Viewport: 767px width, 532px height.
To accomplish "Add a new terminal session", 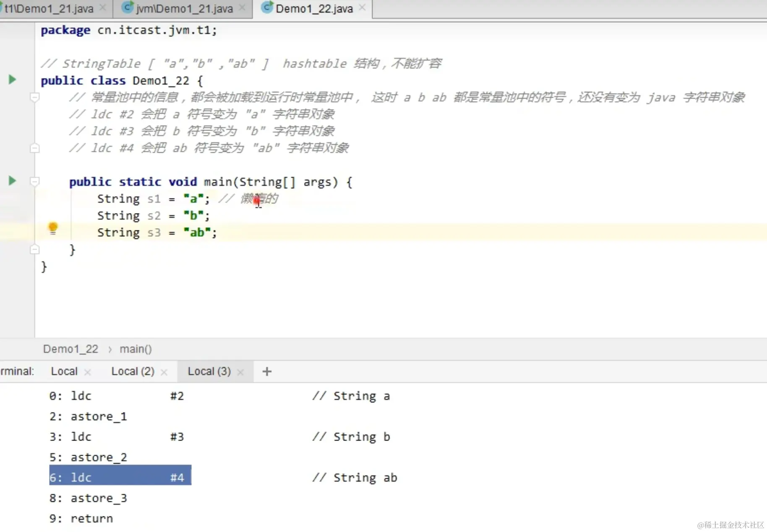I will [x=267, y=371].
